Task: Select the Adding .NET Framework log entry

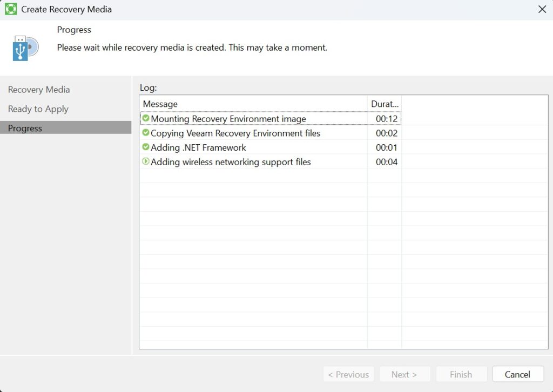Action: (198, 147)
